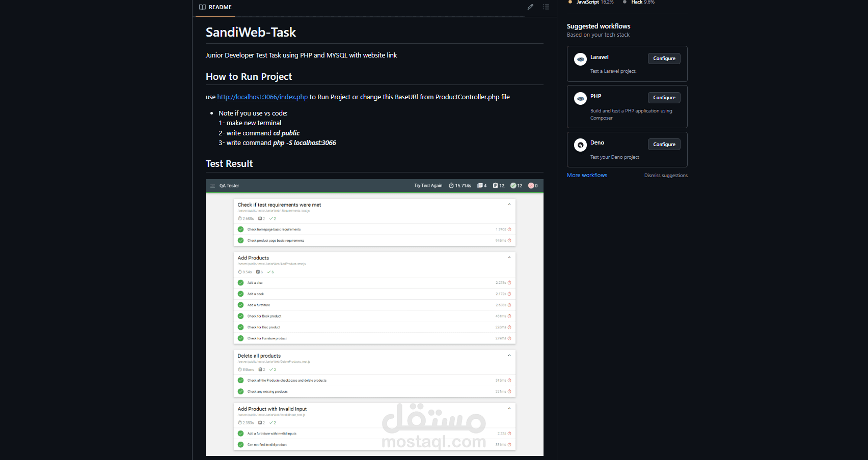
Task: Click the red failed icon showing 0
Action: [x=531, y=186]
